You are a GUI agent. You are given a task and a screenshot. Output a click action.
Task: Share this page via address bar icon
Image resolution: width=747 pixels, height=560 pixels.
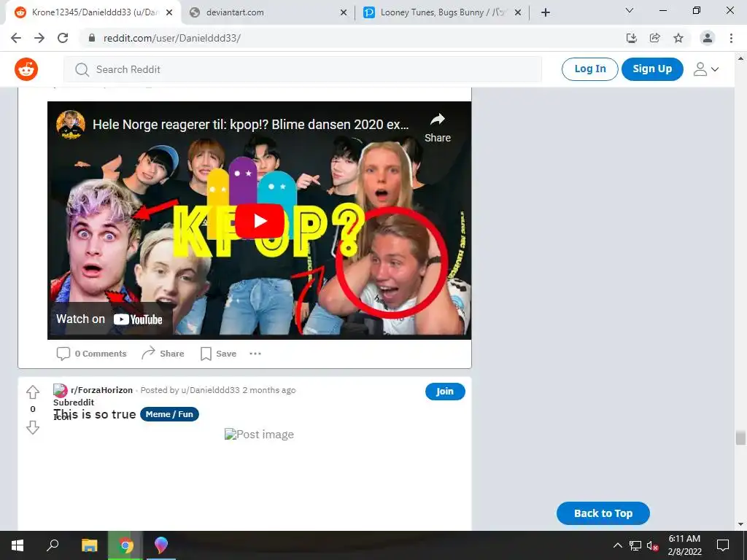pyautogui.click(x=654, y=38)
